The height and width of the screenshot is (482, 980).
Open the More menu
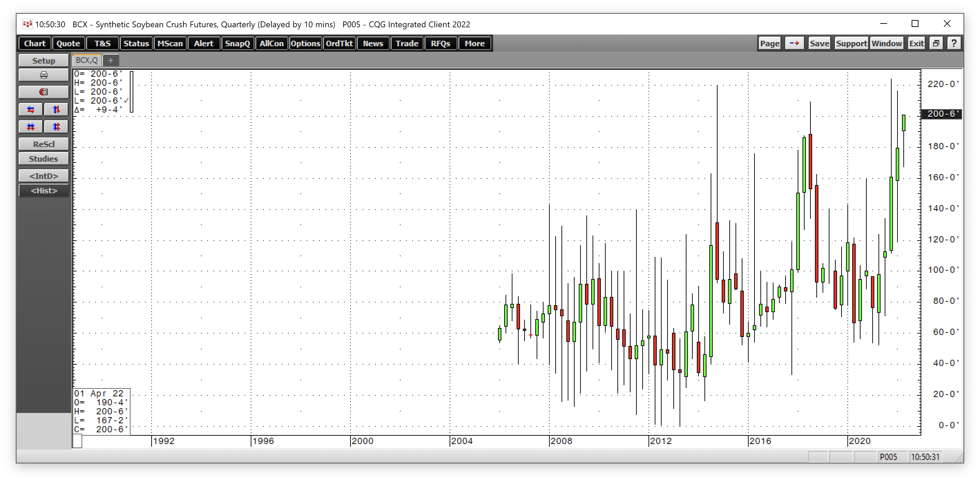pos(474,44)
